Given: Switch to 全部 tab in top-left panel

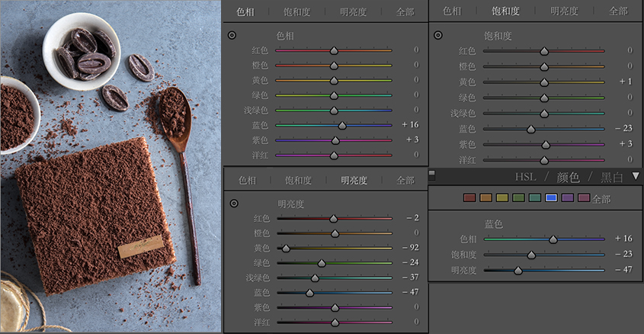Looking at the screenshot, I should [x=405, y=12].
